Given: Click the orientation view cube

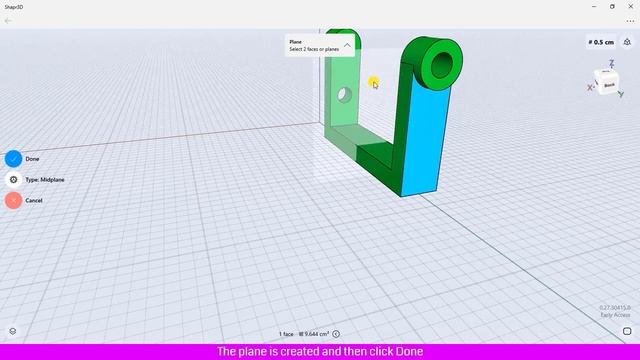Looking at the screenshot, I should (x=607, y=82).
